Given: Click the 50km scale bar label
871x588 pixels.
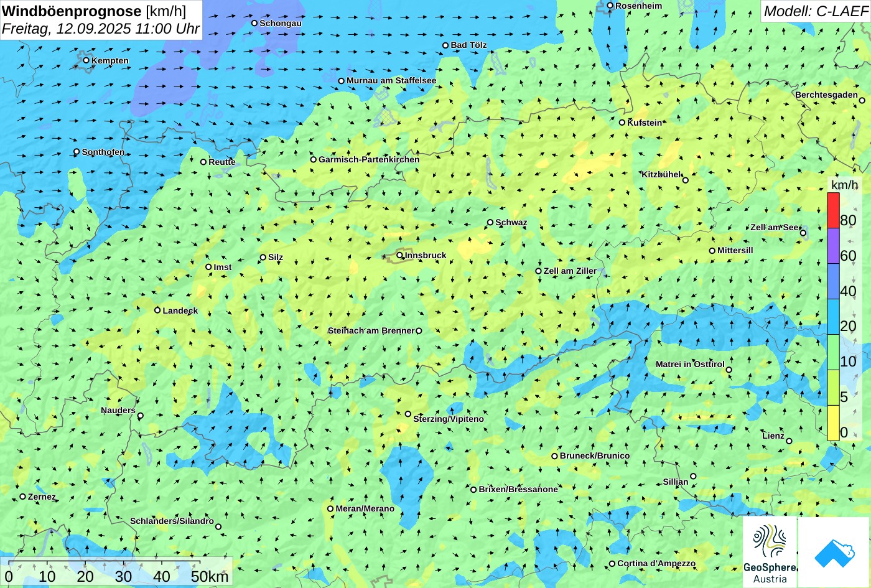Looking at the screenshot, I should tap(210, 577).
